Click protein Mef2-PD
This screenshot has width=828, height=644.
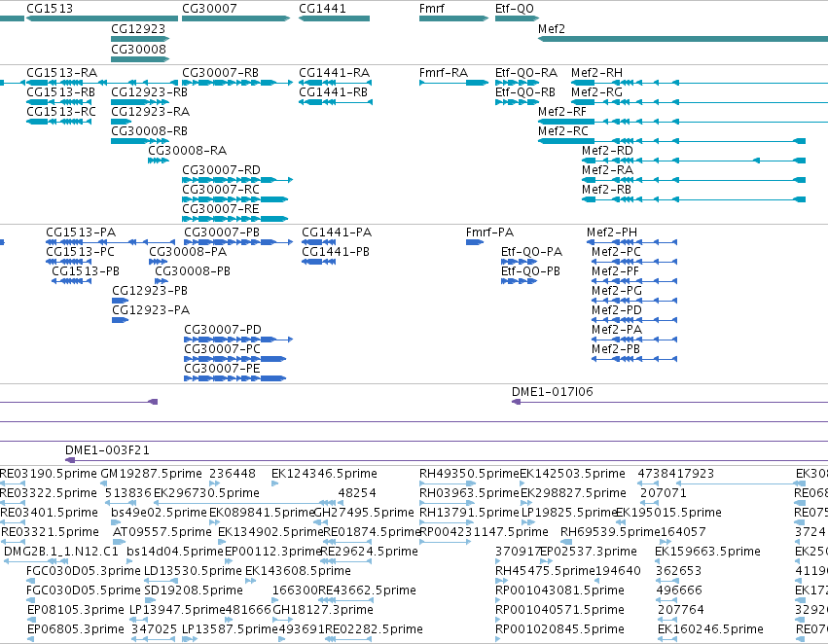pyautogui.click(x=617, y=310)
